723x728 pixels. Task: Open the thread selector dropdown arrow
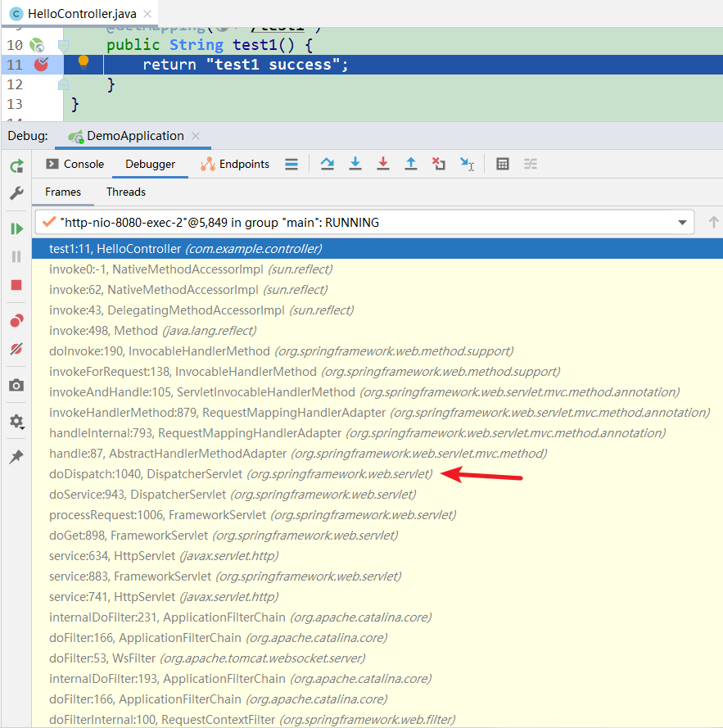(682, 223)
